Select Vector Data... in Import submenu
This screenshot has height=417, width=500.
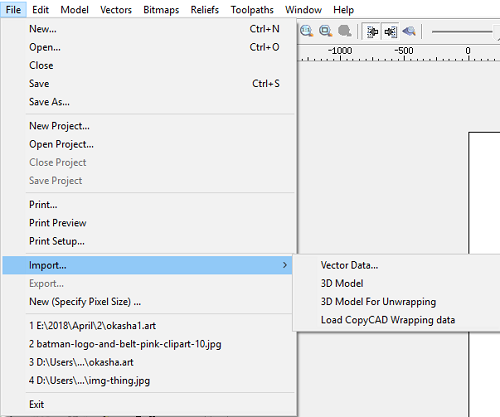(x=397, y=265)
